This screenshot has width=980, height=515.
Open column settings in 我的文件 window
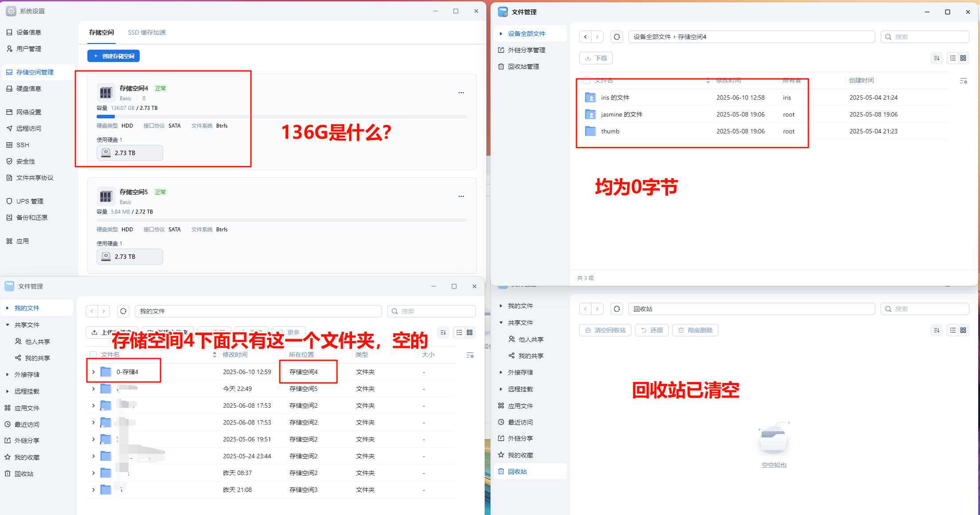[x=470, y=355]
